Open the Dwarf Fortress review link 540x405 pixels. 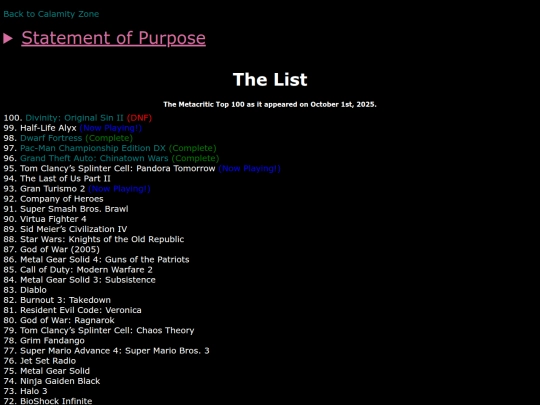[x=51, y=138]
